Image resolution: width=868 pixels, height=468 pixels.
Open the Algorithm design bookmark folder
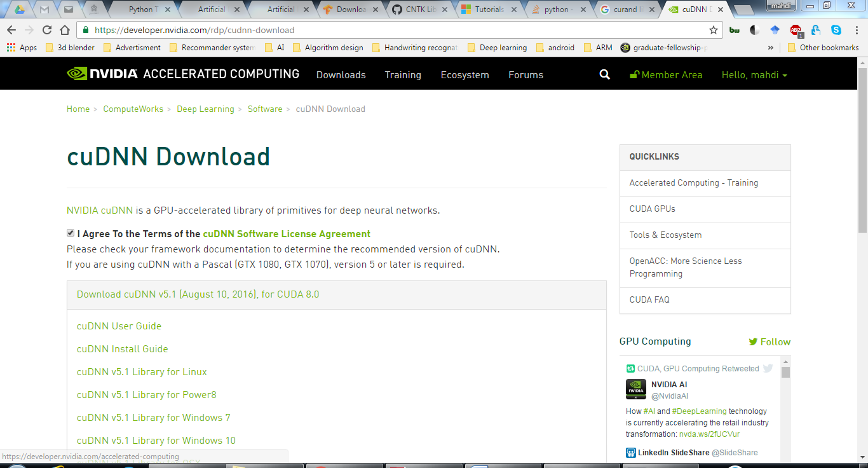pyautogui.click(x=328, y=48)
